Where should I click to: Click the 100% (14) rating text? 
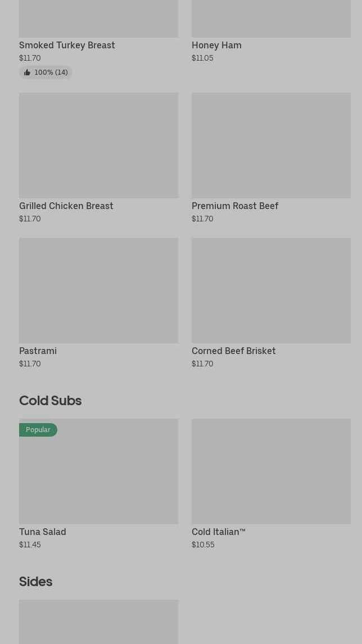click(51, 72)
